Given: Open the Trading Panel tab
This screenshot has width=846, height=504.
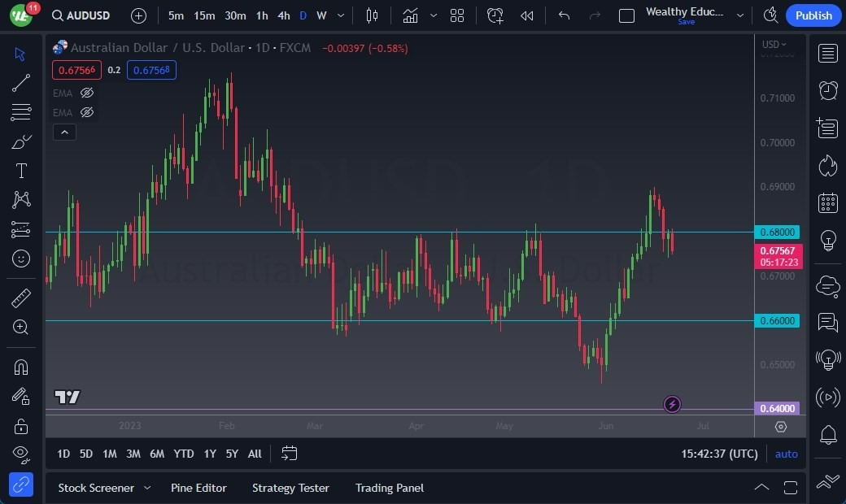Looking at the screenshot, I should 389,488.
